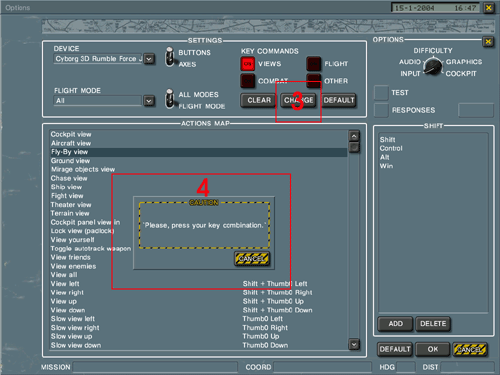Click ADD in the Shift panel
The height and width of the screenshot is (375, 500).
395,324
